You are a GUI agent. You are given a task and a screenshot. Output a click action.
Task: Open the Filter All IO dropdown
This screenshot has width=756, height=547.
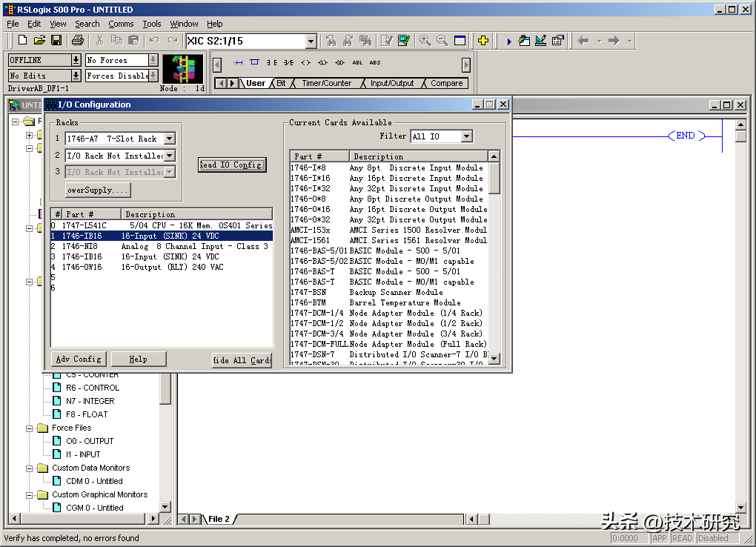(x=466, y=136)
